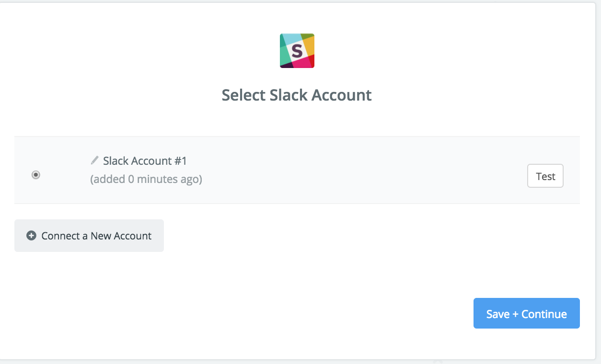Click the colorful Slack app thumbnail
Viewport: 601px width, 364px height.
[x=297, y=51]
